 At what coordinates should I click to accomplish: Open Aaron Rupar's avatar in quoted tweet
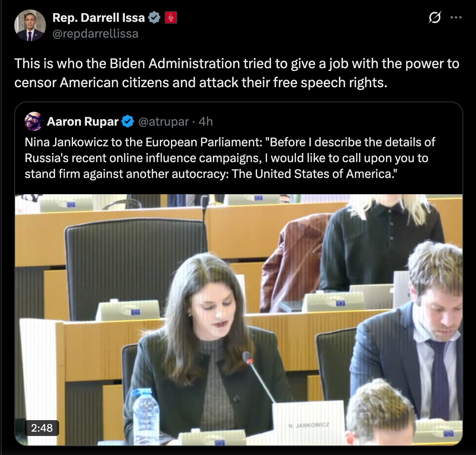tap(34, 121)
